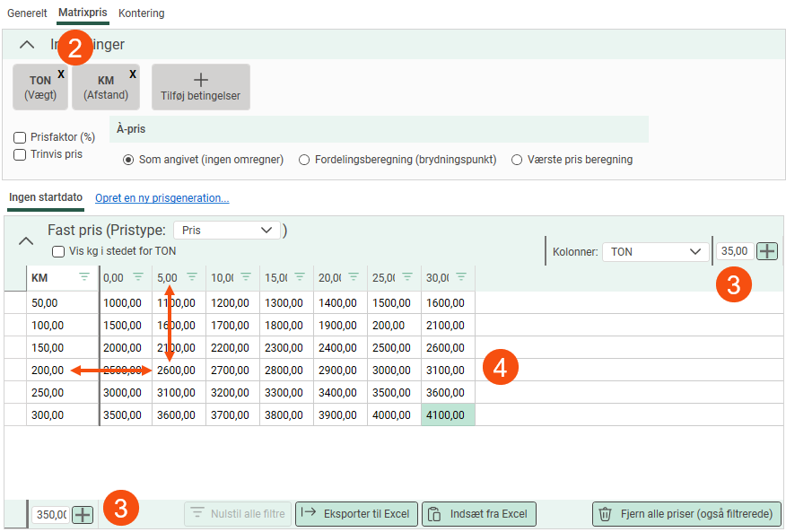Open the filter icon on the 30,00 column
Screen dimensions: 786x532
461,277
